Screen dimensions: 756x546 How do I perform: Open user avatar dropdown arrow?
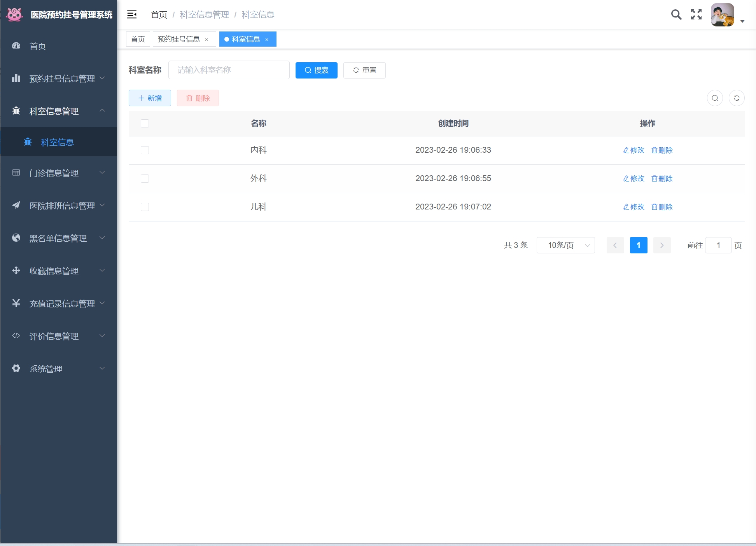click(742, 21)
